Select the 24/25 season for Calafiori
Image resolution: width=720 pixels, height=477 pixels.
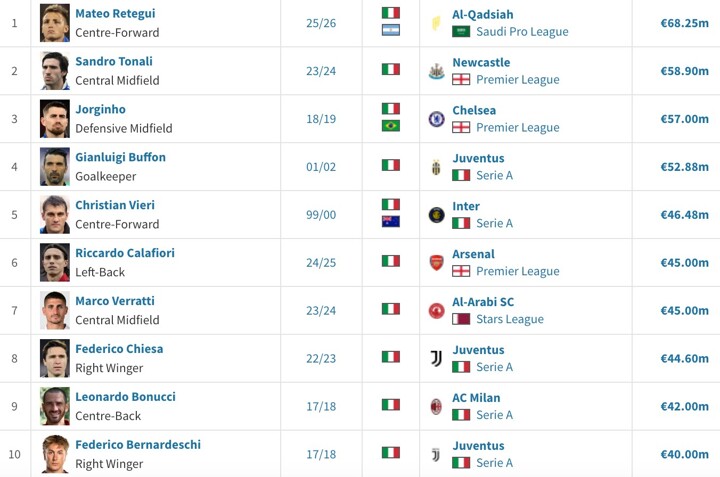pyautogui.click(x=321, y=263)
